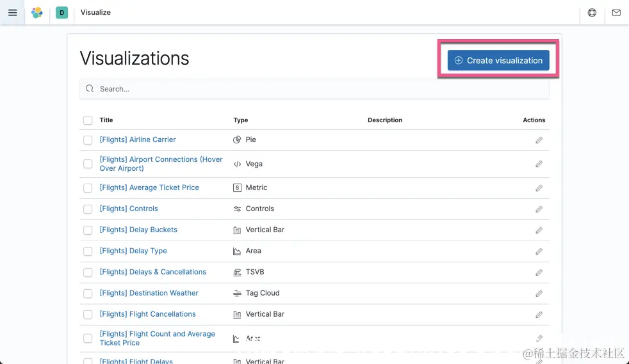The width and height of the screenshot is (629, 364).
Task: Click the Visualize breadcrumb
Action: tap(95, 12)
